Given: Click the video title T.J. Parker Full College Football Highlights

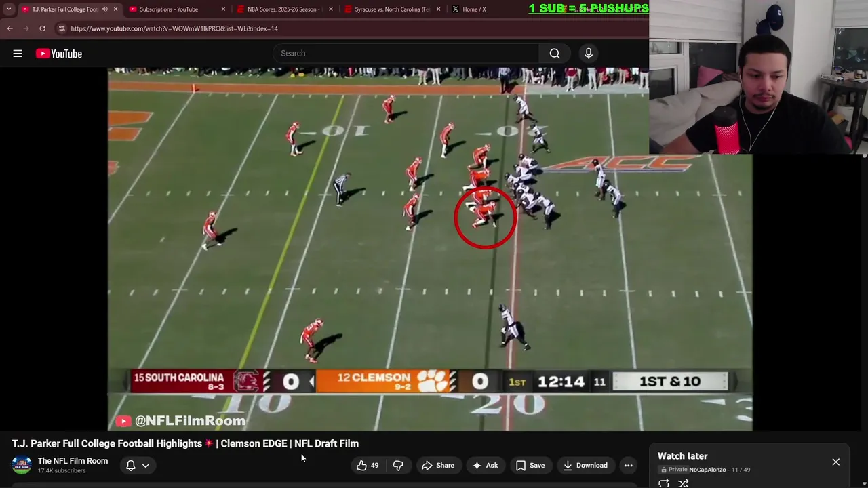Looking at the screenshot, I should [185, 443].
